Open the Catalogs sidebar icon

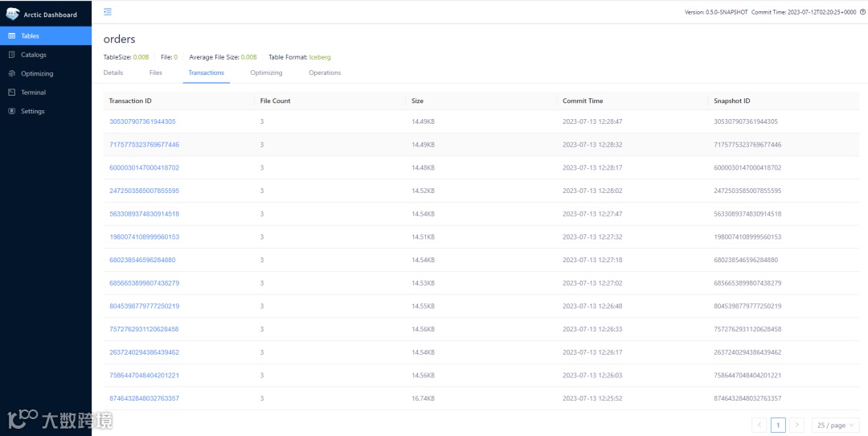coord(11,55)
